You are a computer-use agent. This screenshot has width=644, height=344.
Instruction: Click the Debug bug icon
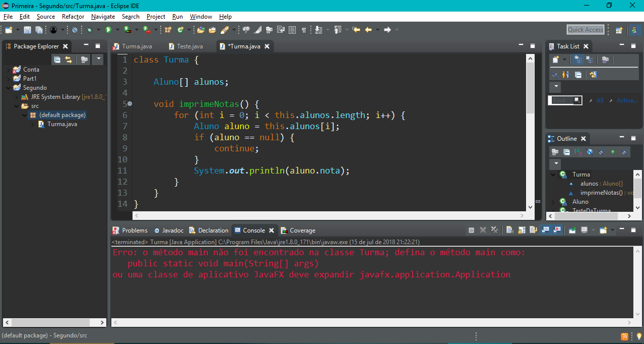(x=89, y=30)
